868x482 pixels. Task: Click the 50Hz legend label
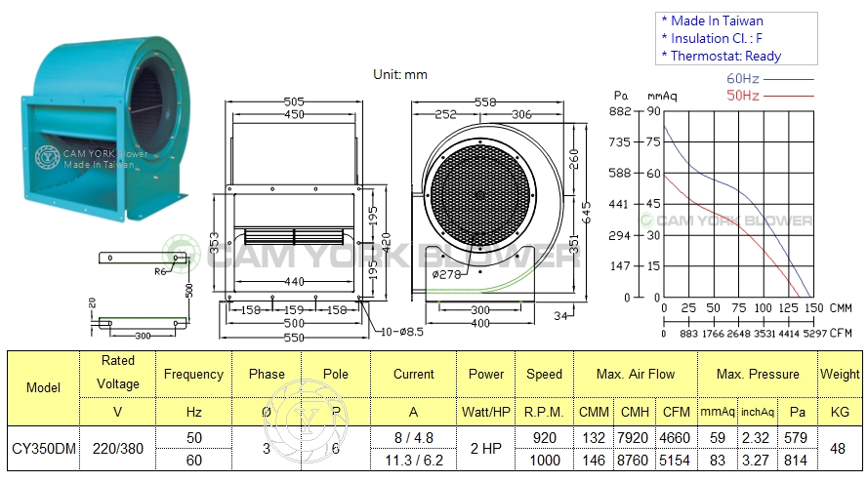click(742, 96)
